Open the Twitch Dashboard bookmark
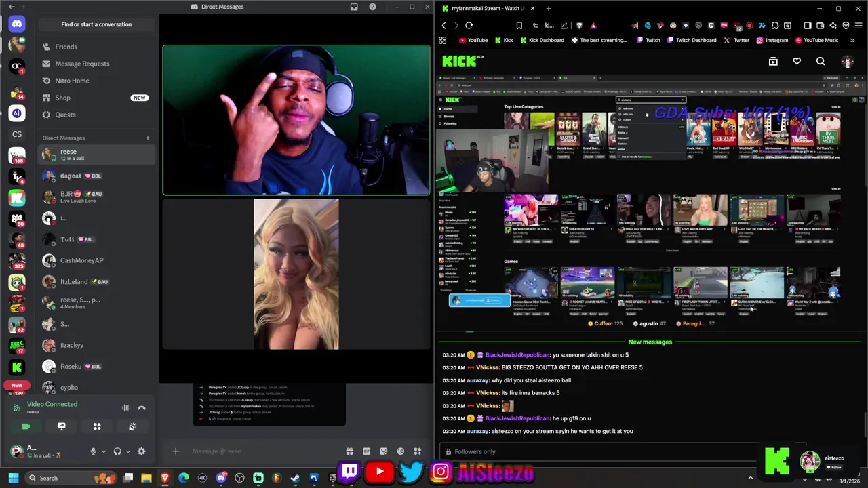Screen dimensions: 868x488 691,40
